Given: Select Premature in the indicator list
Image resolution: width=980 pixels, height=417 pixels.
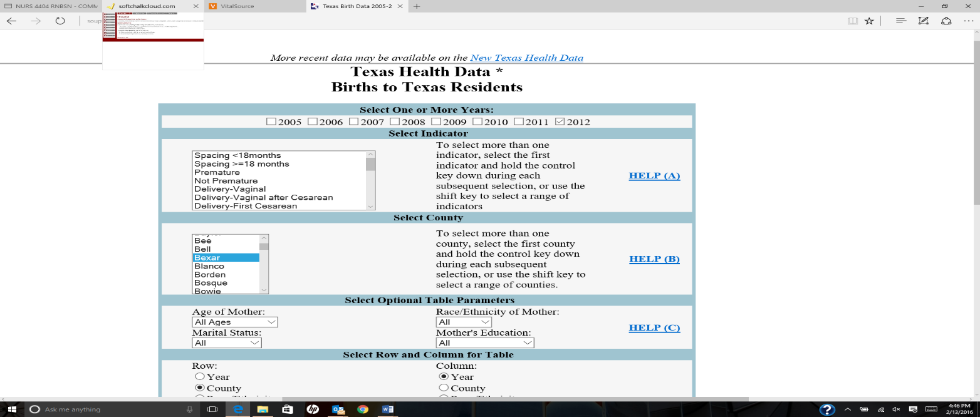Looking at the screenshot, I should pos(217,172).
